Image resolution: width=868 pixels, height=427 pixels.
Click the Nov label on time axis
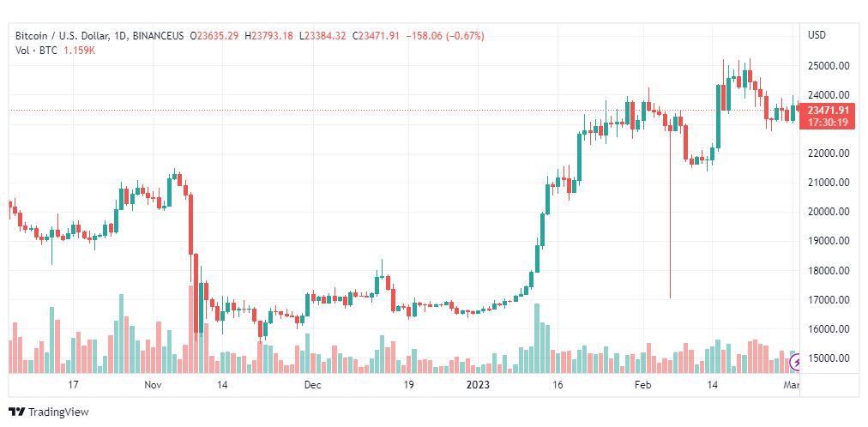[154, 385]
